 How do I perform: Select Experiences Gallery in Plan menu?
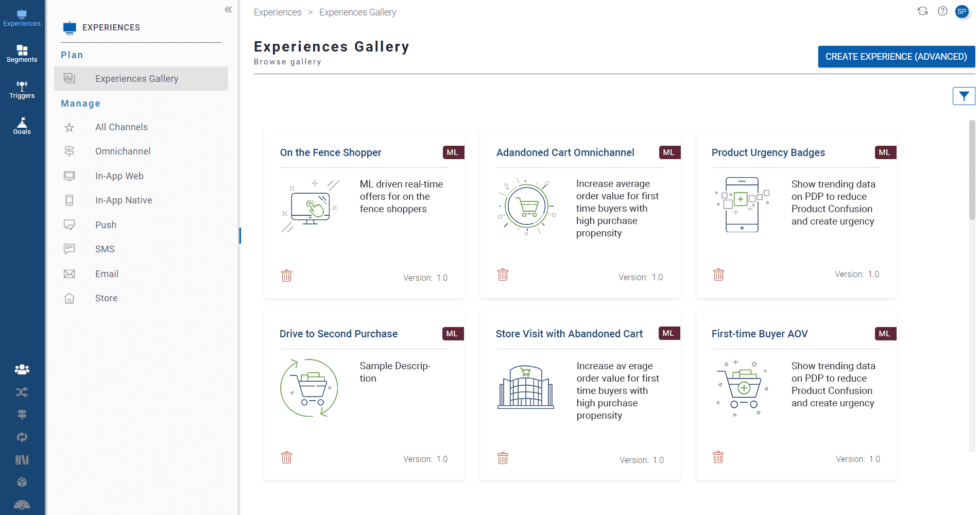(136, 79)
